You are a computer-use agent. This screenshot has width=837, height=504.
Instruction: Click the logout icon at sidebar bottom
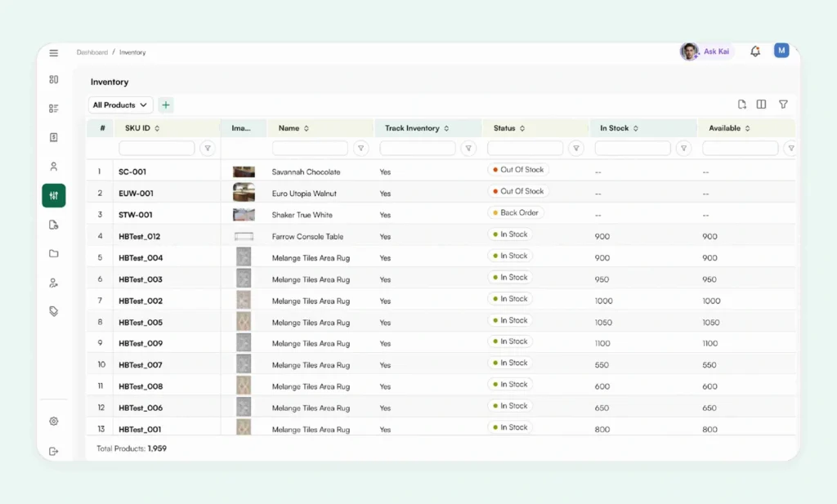(x=54, y=450)
